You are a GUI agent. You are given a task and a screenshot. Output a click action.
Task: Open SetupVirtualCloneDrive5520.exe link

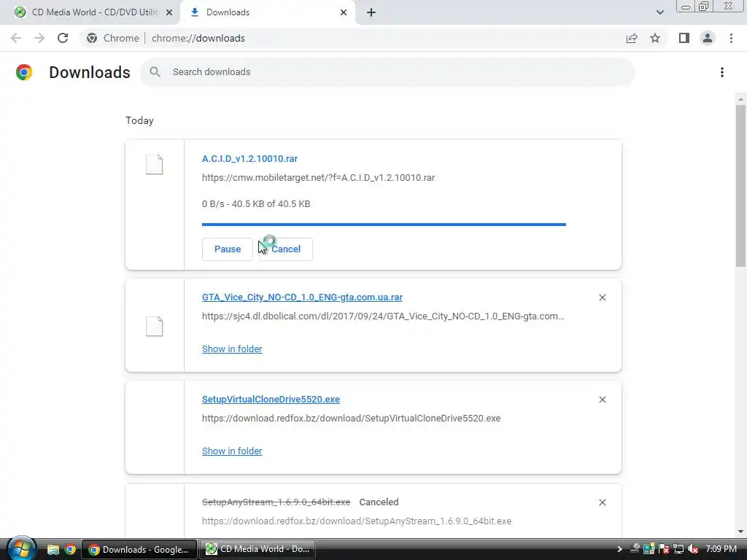pyautogui.click(x=271, y=399)
